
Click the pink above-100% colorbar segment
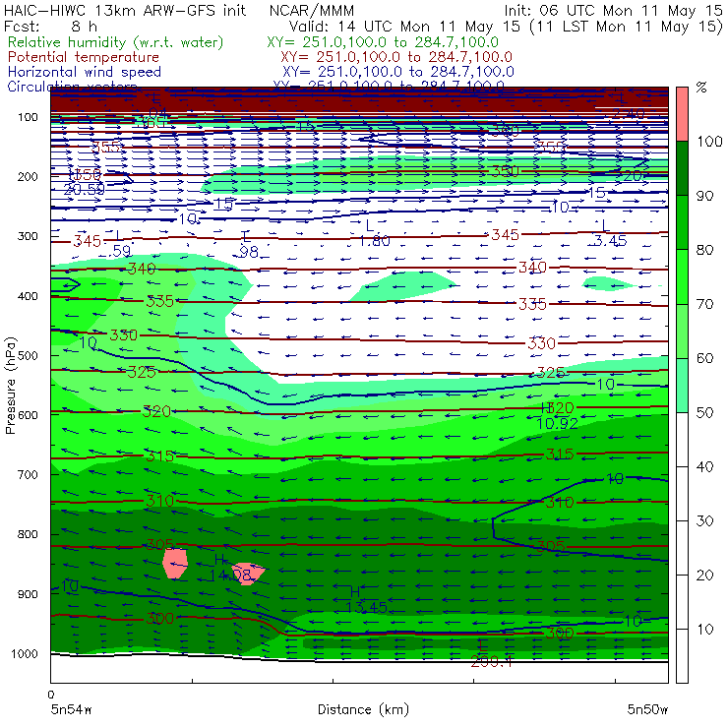point(682,114)
